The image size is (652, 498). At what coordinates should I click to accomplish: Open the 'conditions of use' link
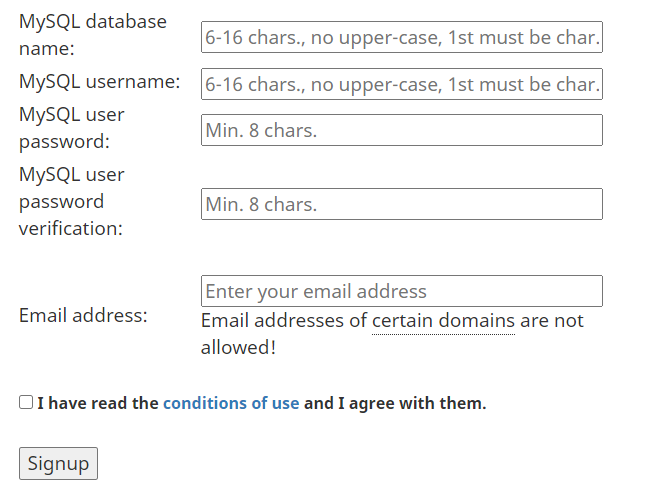coord(231,403)
